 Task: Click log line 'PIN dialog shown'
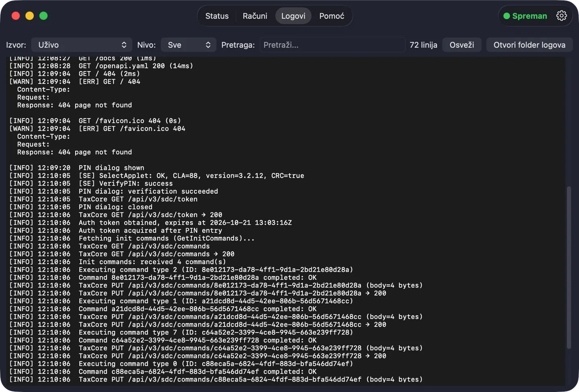coord(77,168)
